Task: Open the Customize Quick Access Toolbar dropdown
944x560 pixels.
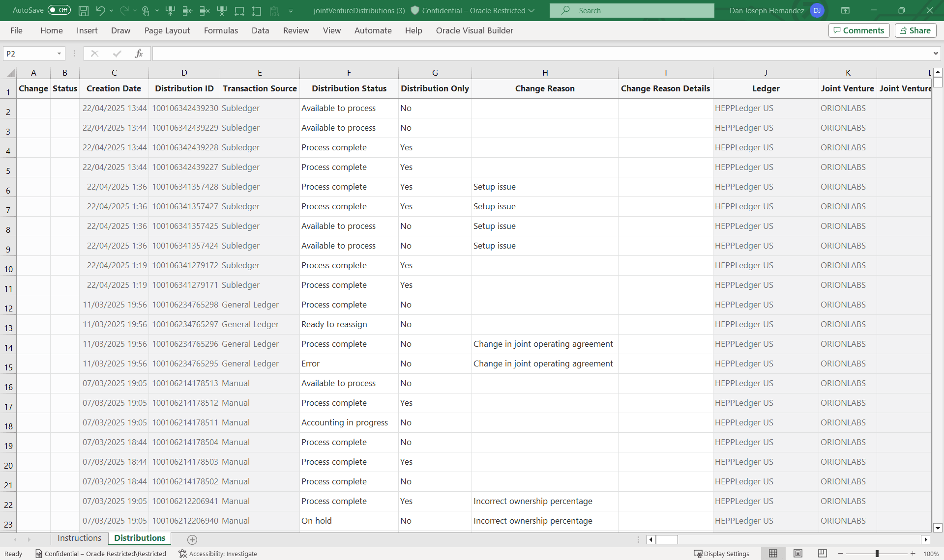Action: [x=291, y=10]
